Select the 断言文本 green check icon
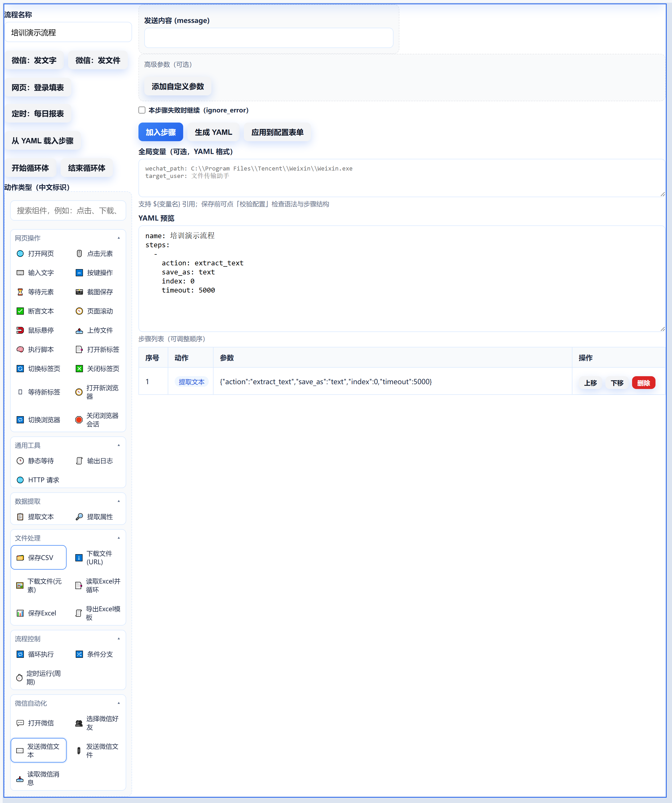672x803 pixels. tap(20, 311)
